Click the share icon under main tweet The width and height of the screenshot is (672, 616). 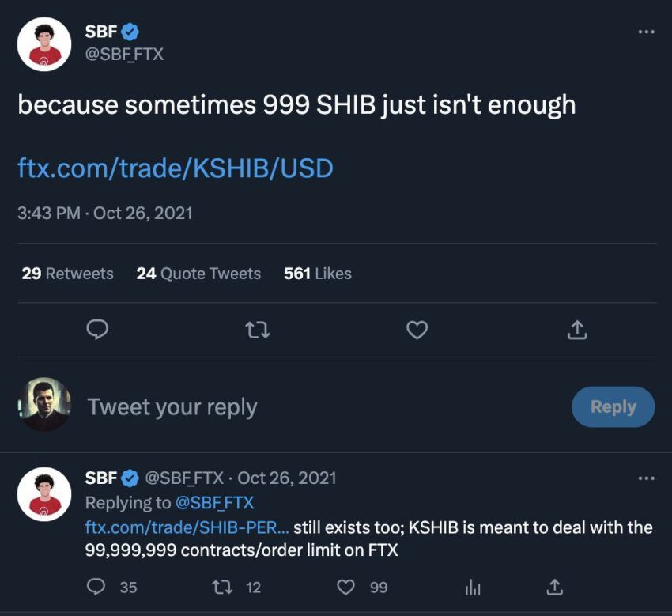(577, 329)
